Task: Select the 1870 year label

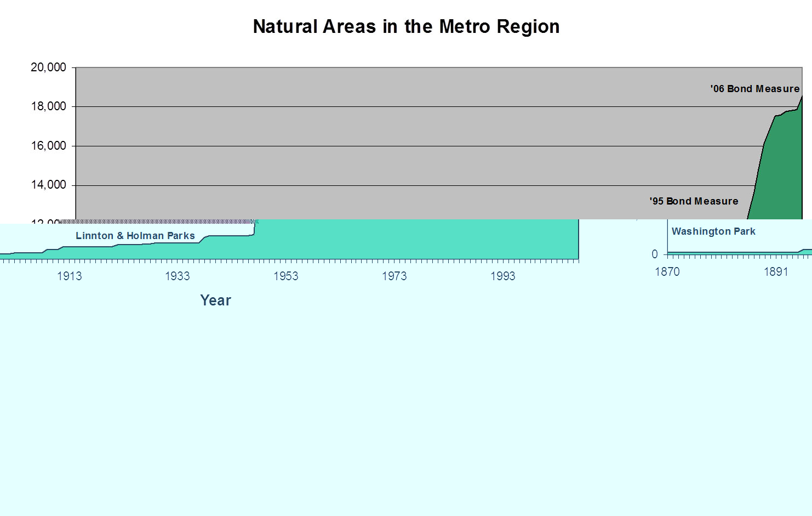Action: coord(667,272)
